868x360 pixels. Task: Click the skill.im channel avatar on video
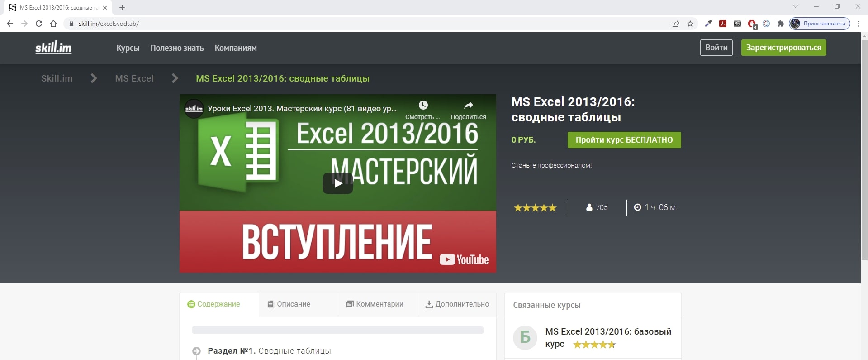[194, 109]
